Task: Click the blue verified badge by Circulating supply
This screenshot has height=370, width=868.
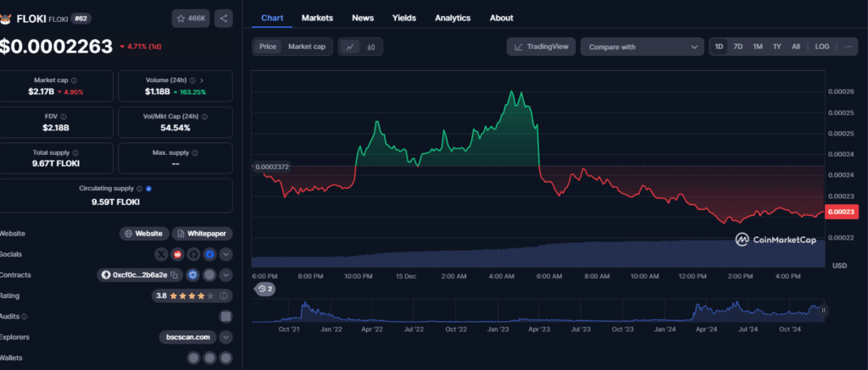Action: [x=149, y=189]
